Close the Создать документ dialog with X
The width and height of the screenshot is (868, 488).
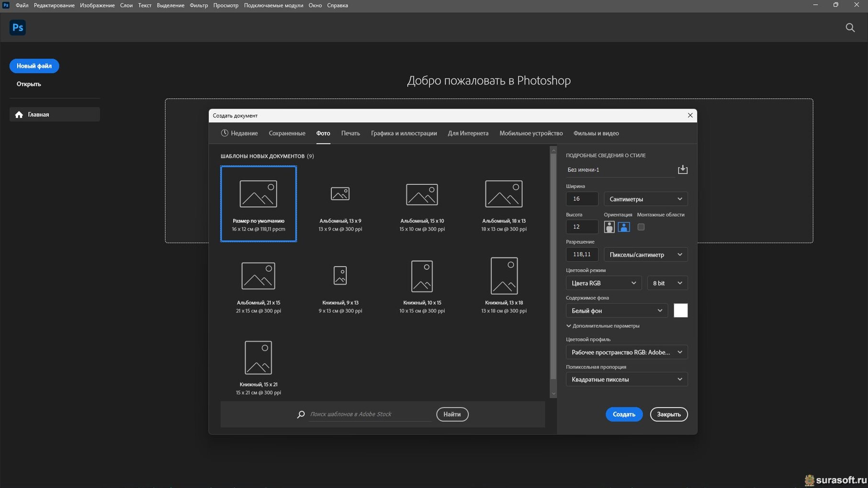pos(690,115)
